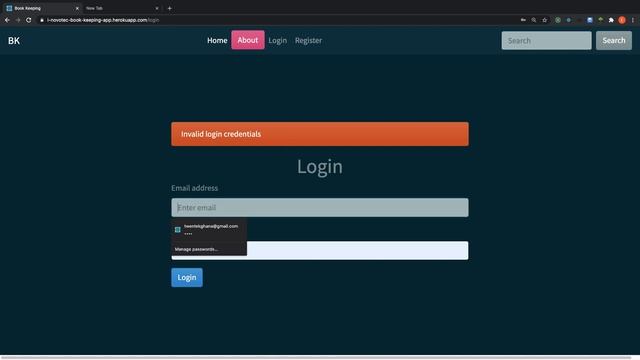
Task: Click the navbar Search button
Action: (x=613, y=40)
